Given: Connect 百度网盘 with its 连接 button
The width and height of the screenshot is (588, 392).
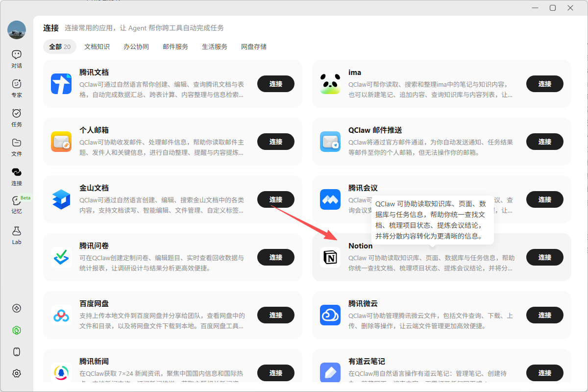Looking at the screenshot, I should point(276,315).
